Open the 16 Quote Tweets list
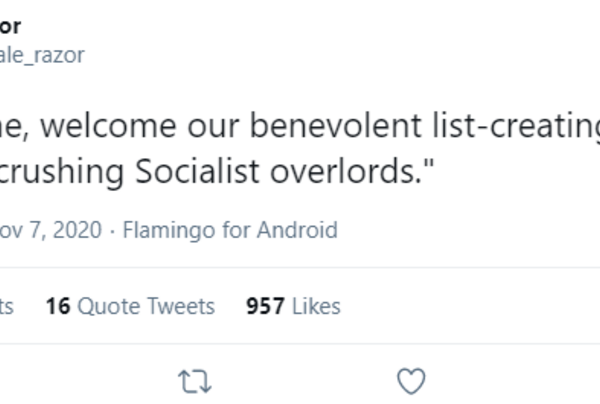The height and width of the screenshot is (404, 600). [130, 306]
